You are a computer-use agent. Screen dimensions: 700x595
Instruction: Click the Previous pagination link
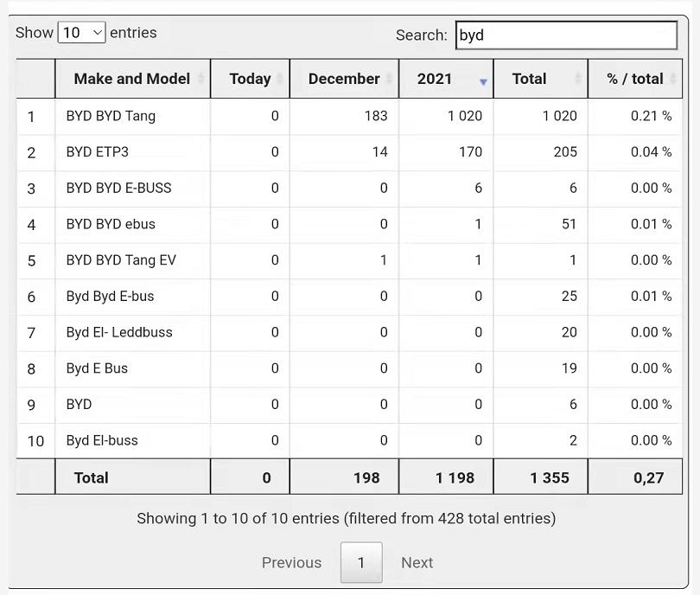291,562
